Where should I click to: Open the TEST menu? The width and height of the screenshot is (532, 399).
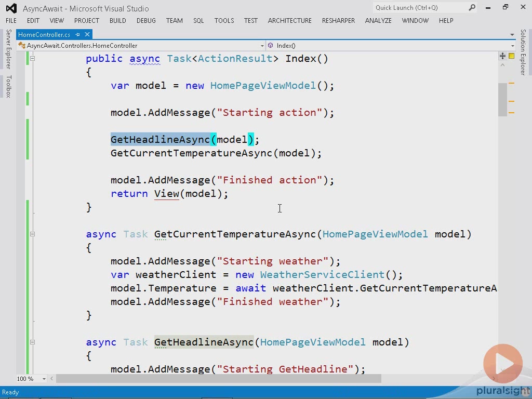tap(251, 21)
